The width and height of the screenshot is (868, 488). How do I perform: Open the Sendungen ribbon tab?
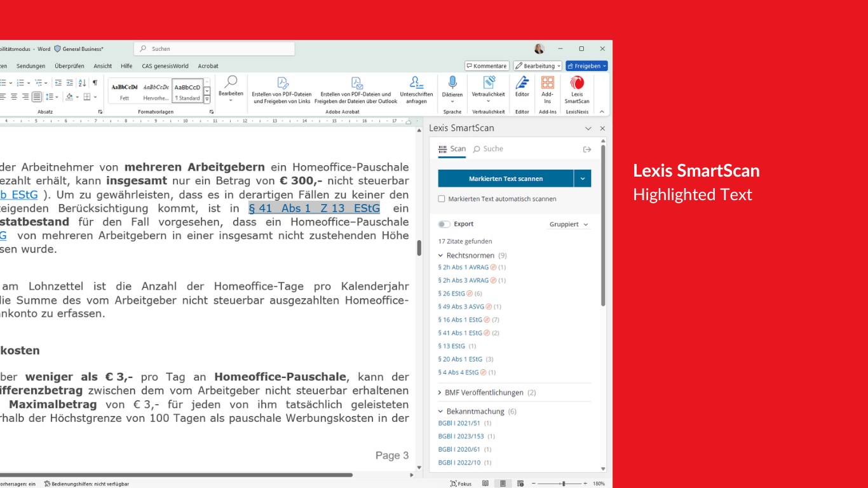[x=31, y=66]
